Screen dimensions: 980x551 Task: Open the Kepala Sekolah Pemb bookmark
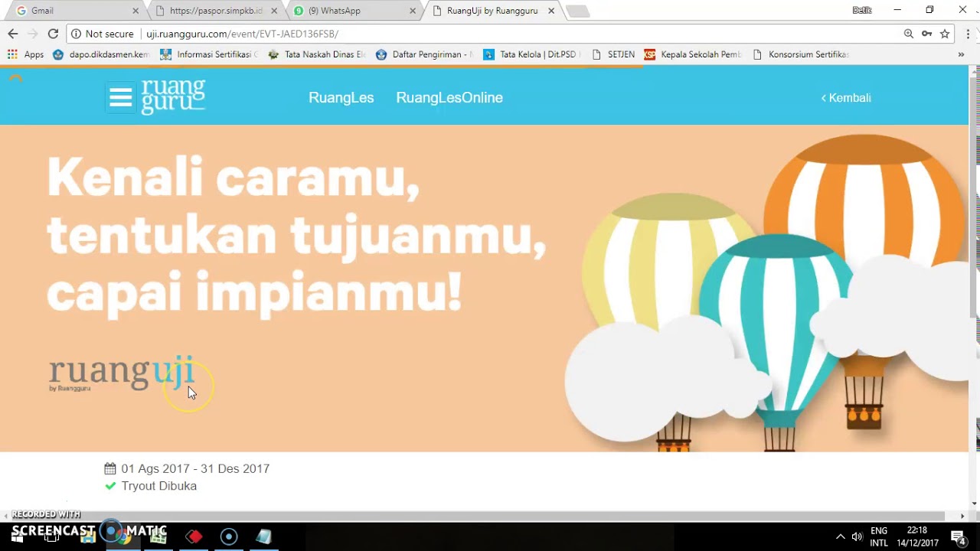693,54
